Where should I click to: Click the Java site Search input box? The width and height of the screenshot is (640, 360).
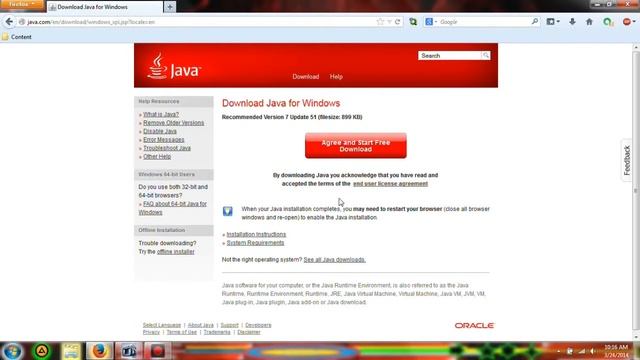pyautogui.click(x=449, y=56)
